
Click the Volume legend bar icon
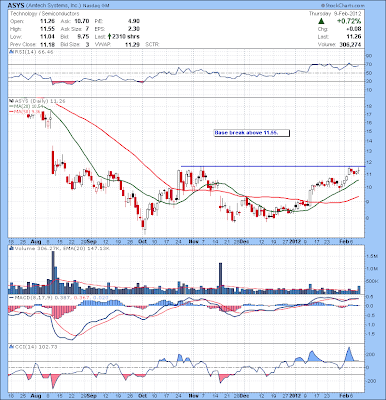point(11,248)
